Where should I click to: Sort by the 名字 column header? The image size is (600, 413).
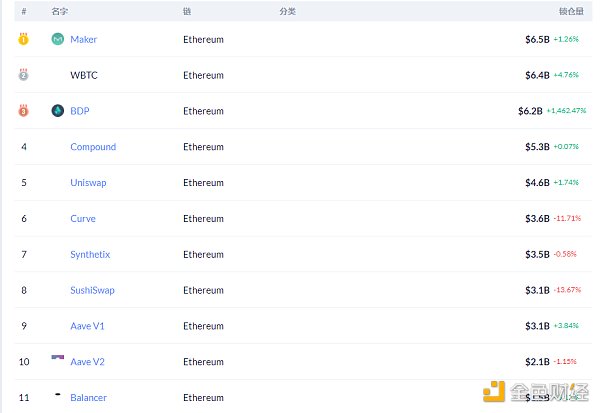pyautogui.click(x=59, y=11)
